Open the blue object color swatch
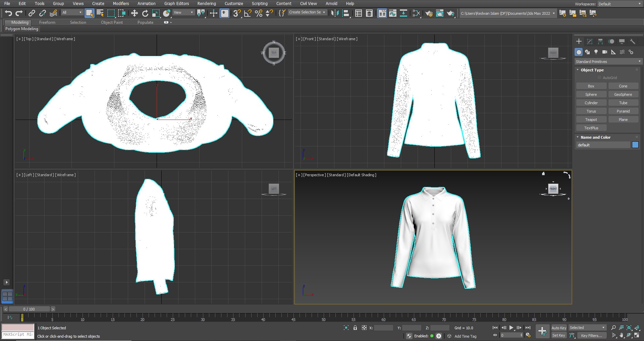 635,145
